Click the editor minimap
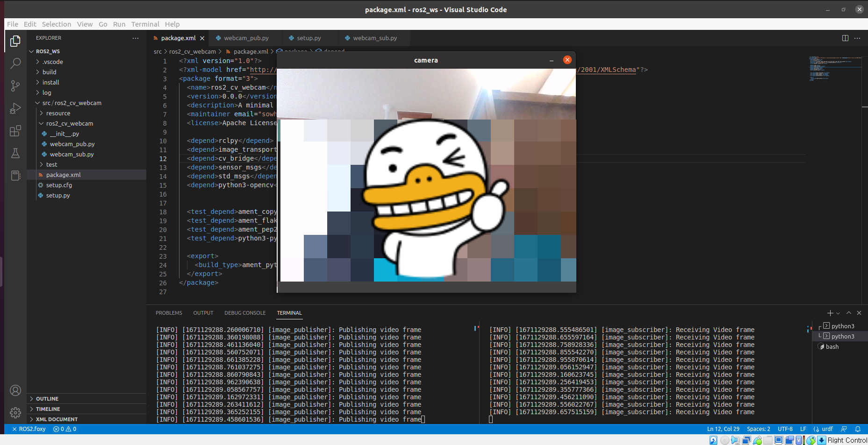The height and width of the screenshot is (445, 868). (835, 69)
